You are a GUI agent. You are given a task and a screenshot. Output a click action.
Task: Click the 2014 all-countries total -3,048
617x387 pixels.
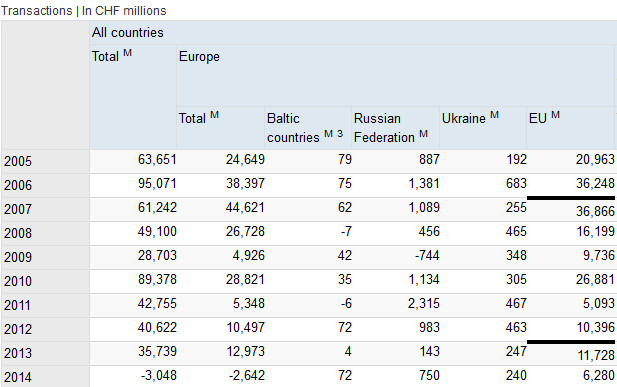(159, 375)
